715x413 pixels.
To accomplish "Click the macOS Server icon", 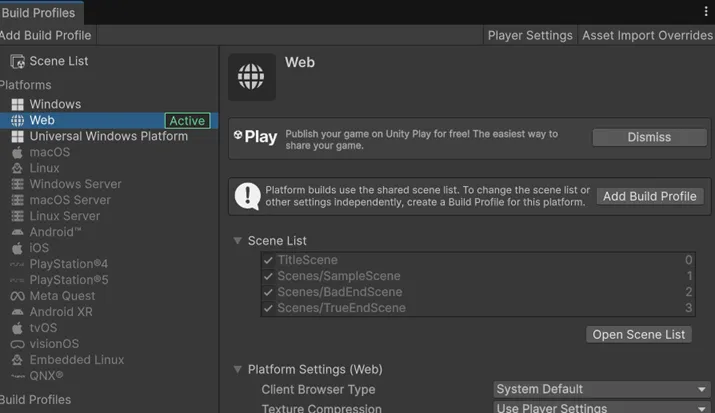I will pos(17,200).
